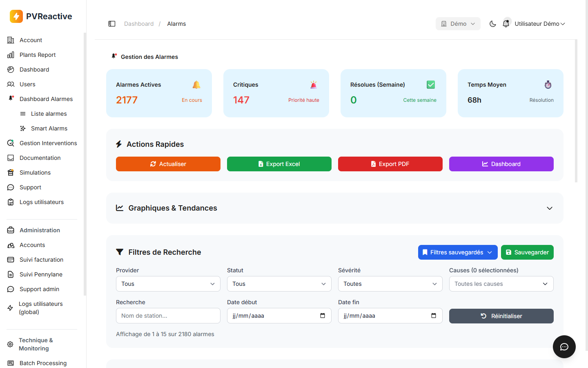This screenshot has width=588, height=368.
Task: Open Utilisateur Démo user menu
Action: [x=540, y=24]
